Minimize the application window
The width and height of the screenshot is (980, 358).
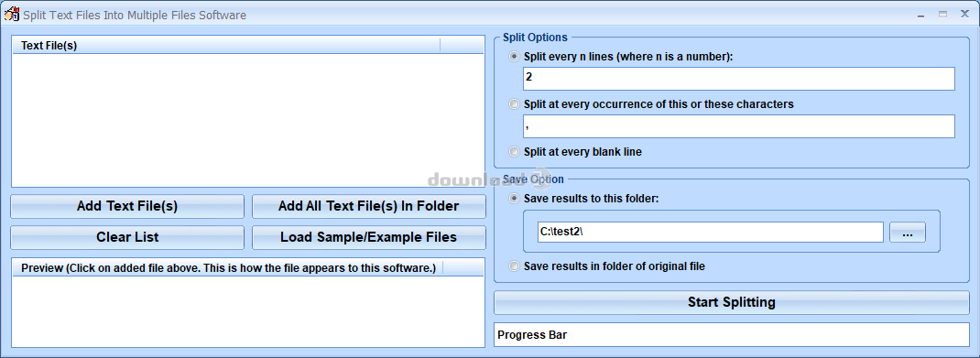(921, 14)
